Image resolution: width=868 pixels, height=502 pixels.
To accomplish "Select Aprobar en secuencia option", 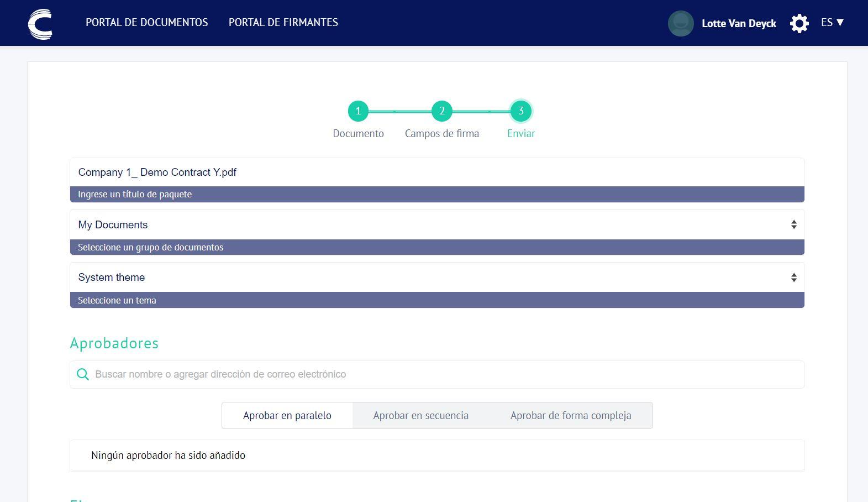I will (x=421, y=415).
